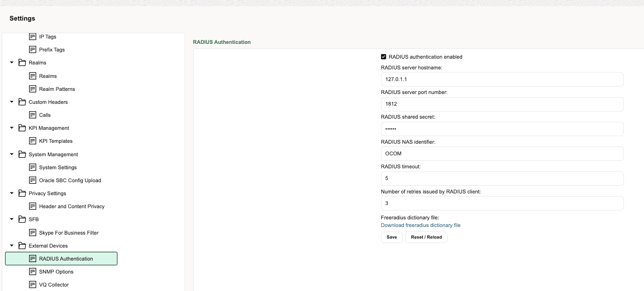Collapse the Realms tree section

point(11,62)
